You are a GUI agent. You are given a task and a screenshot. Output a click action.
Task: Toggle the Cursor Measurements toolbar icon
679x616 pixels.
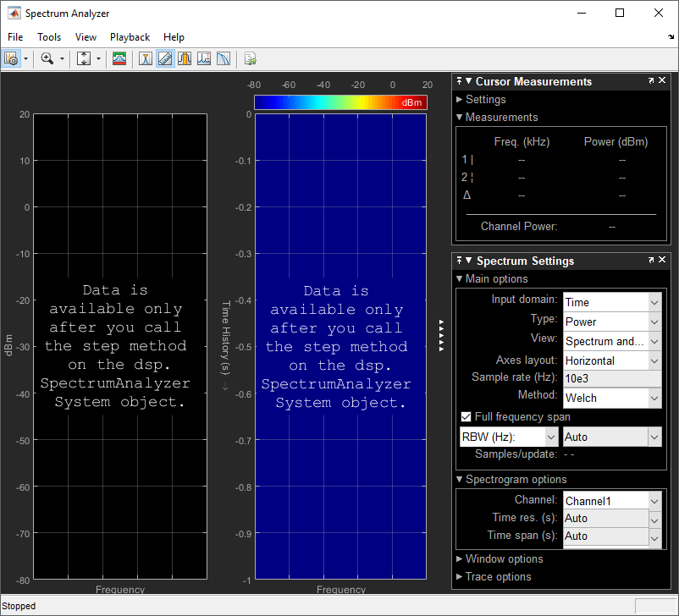coord(164,58)
